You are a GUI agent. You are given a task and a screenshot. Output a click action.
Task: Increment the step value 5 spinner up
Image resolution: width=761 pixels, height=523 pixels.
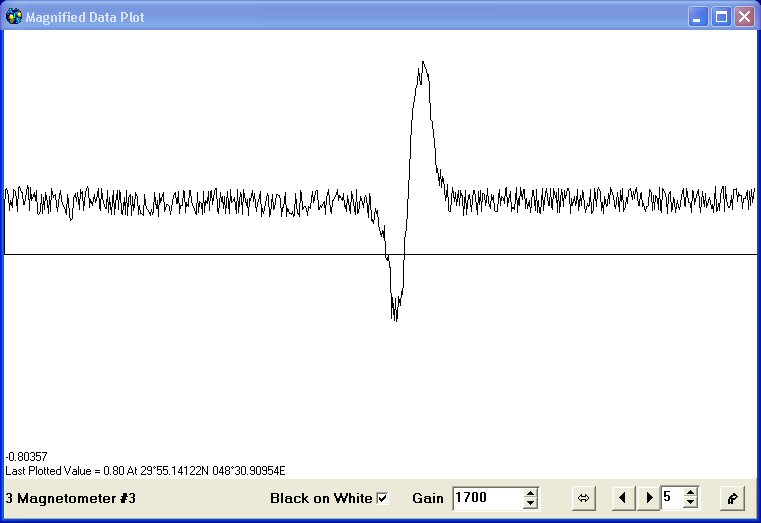point(691,492)
